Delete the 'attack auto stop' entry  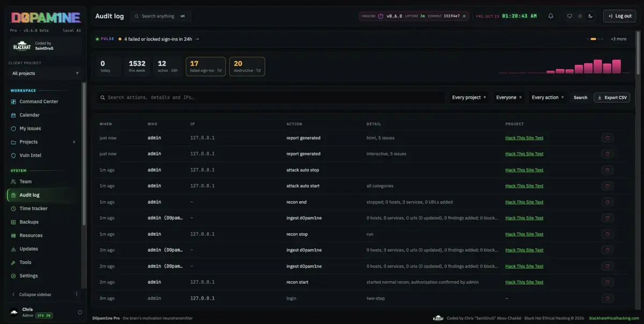pos(608,170)
